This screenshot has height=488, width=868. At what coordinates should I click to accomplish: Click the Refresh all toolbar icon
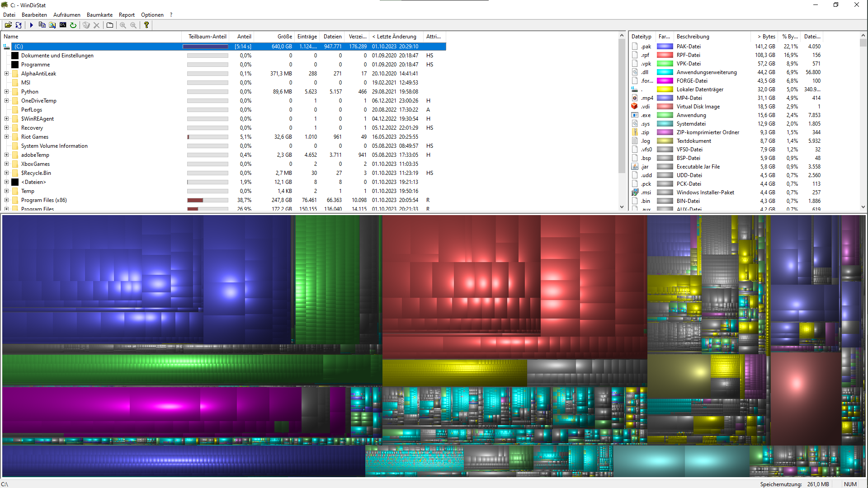pos(19,25)
